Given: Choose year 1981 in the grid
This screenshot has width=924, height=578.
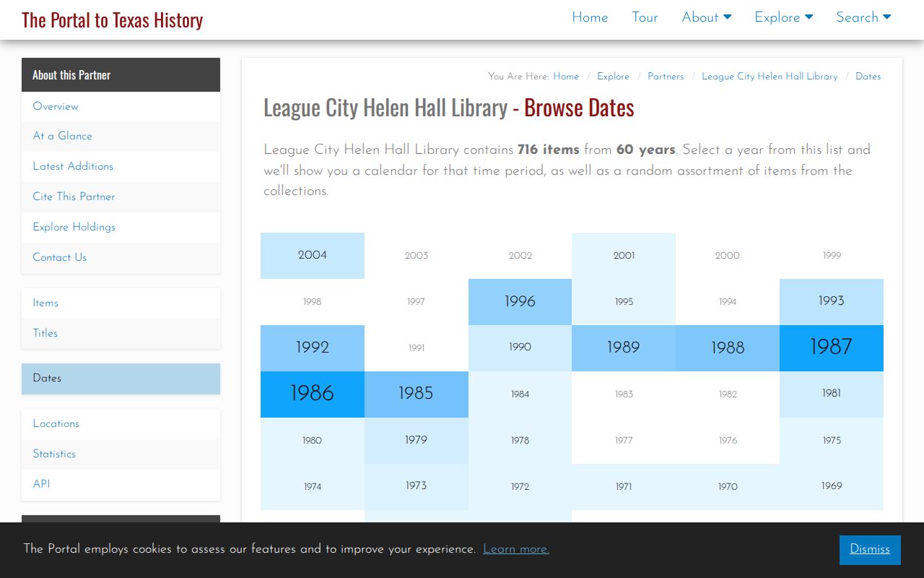Looking at the screenshot, I should tap(832, 394).
